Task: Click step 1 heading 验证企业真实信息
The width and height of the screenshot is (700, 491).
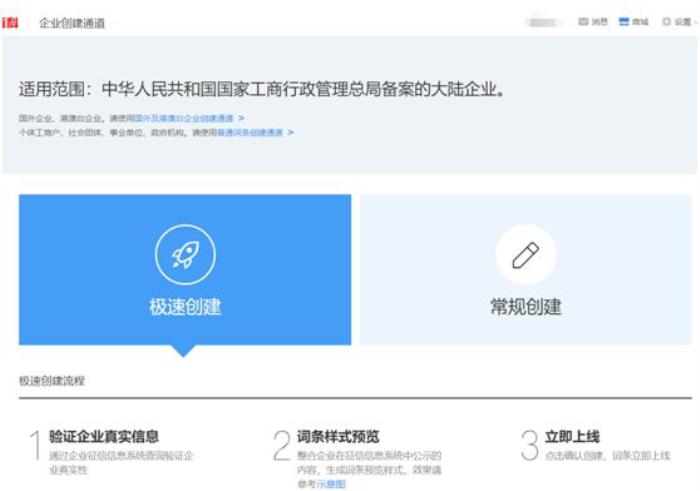Action: 104,437
